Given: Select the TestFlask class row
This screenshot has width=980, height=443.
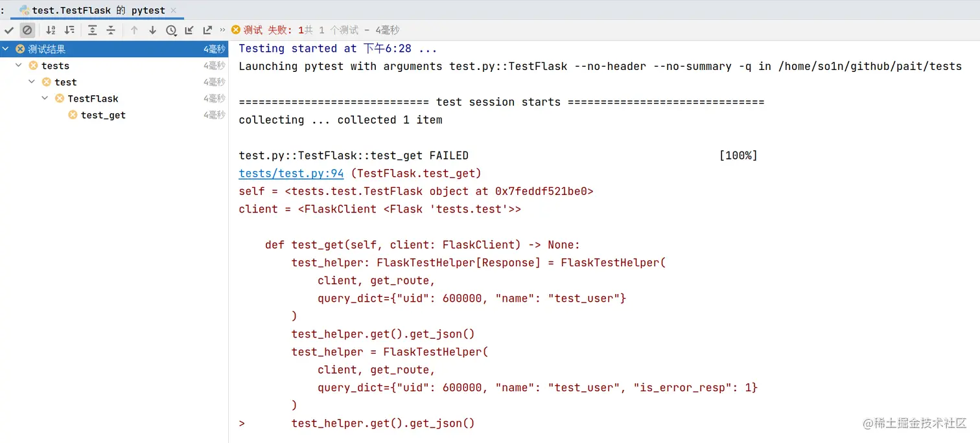Looking at the screenshot, I should pos(114,98).
